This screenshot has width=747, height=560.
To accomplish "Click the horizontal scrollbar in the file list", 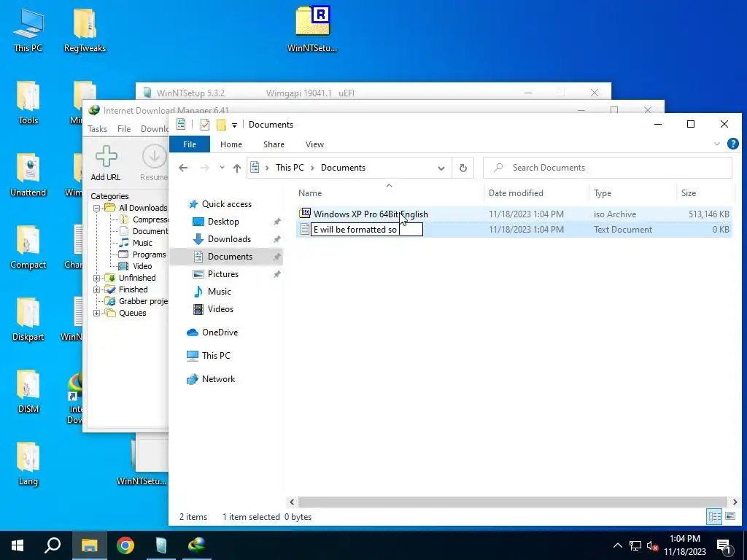I will pyautogui.click(x=513, y=502).
